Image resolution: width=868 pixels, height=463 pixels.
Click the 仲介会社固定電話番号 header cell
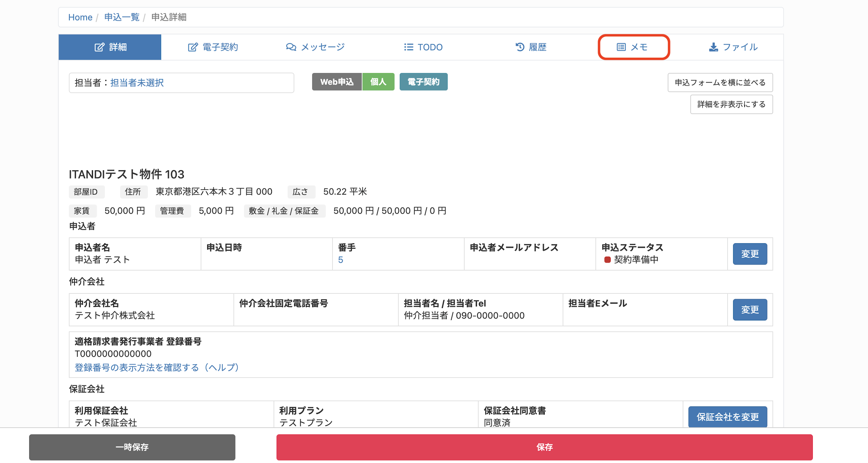point(316,310)
